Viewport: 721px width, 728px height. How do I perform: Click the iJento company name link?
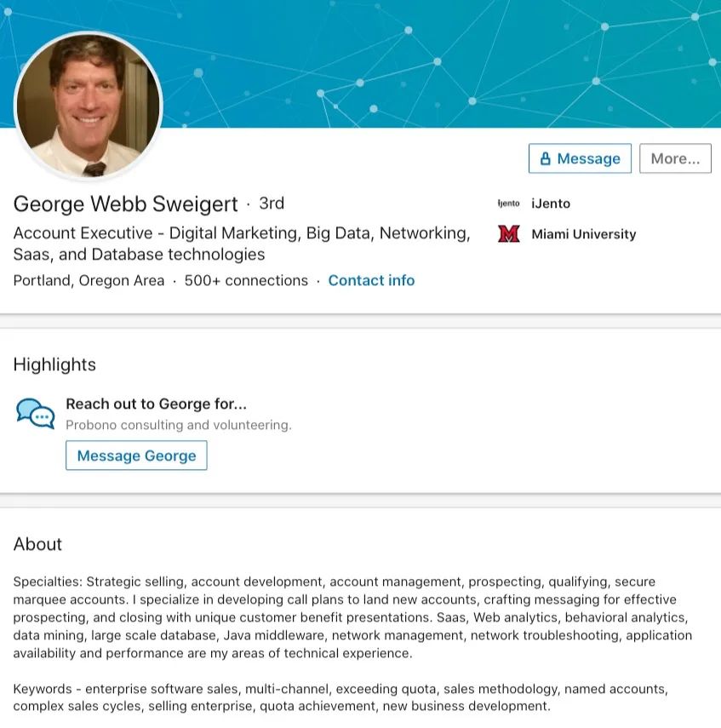click(551, 203)
